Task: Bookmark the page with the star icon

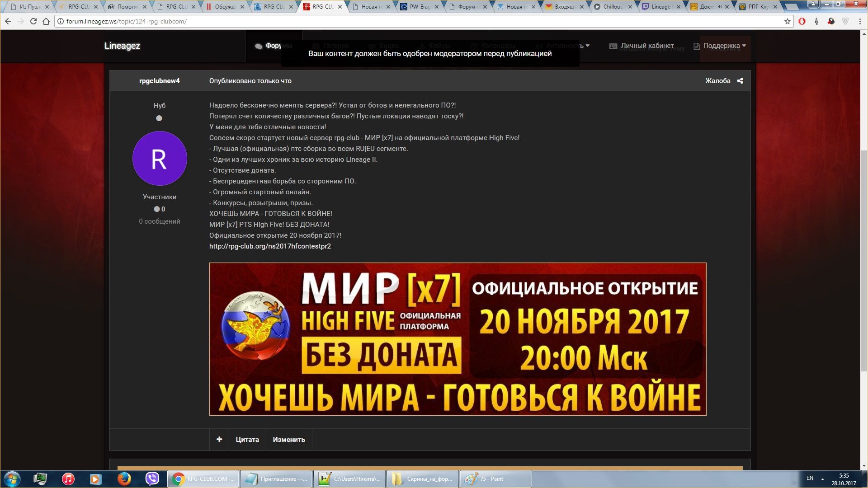Action: click(x=787, y=21)
